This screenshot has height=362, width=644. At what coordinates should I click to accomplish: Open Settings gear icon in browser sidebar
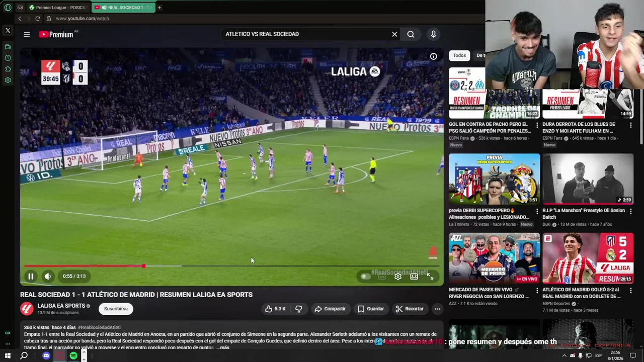[8, 80]
